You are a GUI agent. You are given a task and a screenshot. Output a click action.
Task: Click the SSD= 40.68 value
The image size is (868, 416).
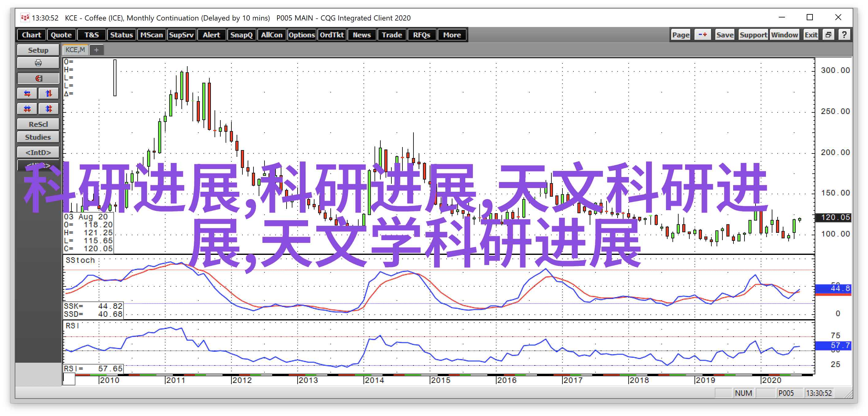pos(93,314)
